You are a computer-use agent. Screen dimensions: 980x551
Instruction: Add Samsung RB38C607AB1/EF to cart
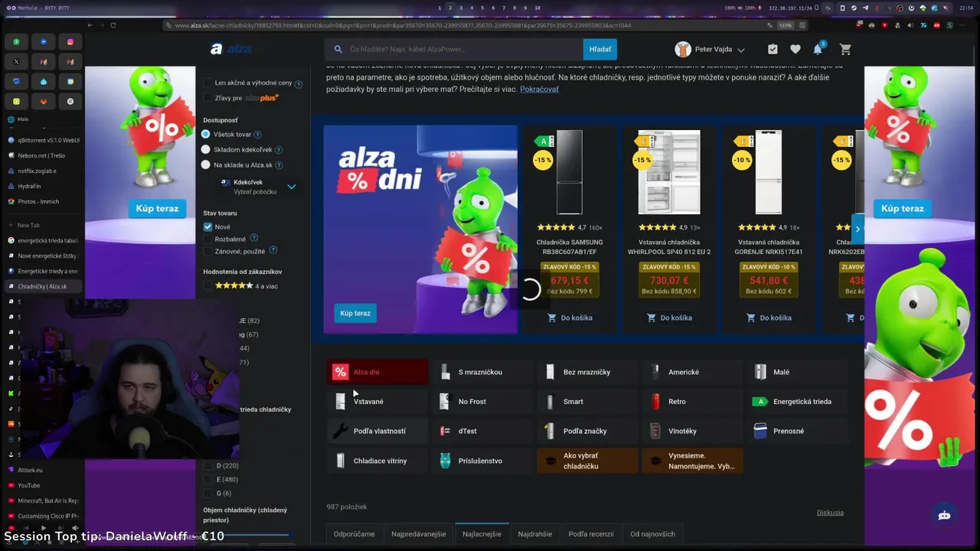point(570,318)
